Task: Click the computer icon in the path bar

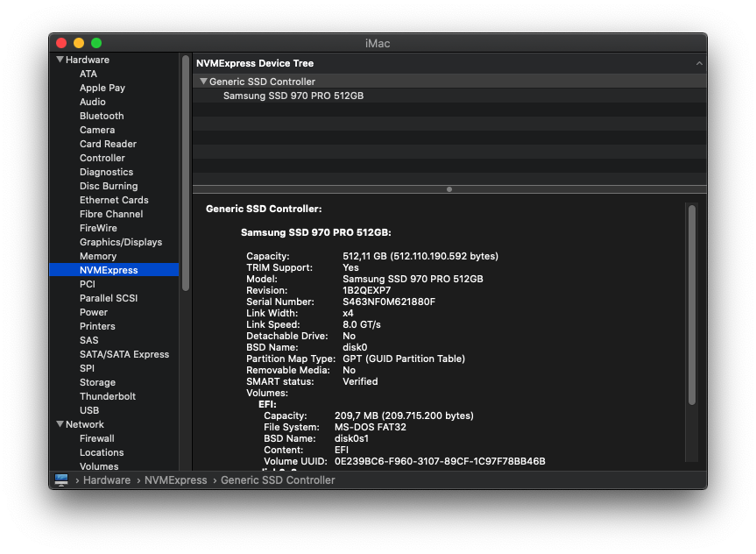Action: (x=61, y=480)
